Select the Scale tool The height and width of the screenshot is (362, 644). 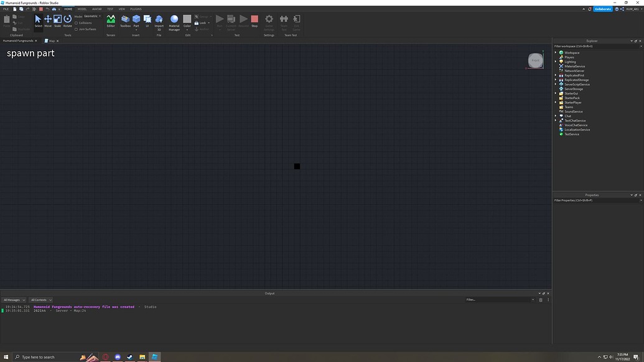coord(57,20)
